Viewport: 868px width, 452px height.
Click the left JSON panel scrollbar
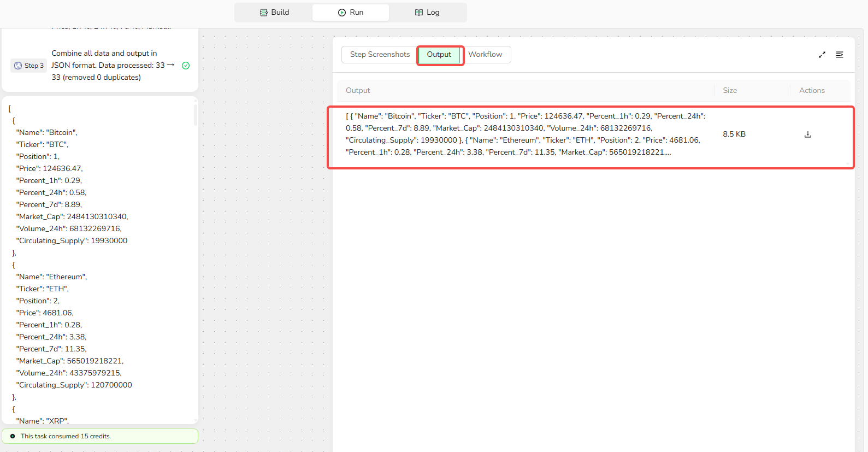[x=196, y=116]
